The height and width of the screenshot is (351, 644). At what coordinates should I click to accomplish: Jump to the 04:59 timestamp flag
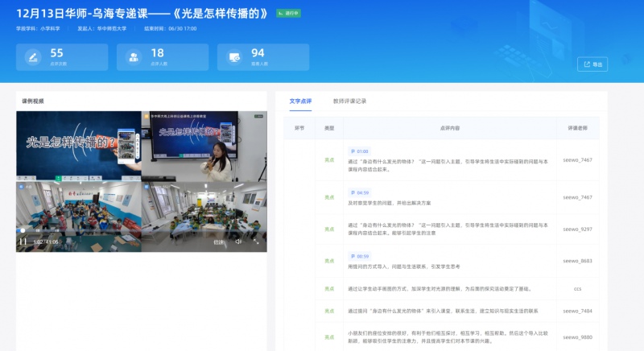point(359,193)
